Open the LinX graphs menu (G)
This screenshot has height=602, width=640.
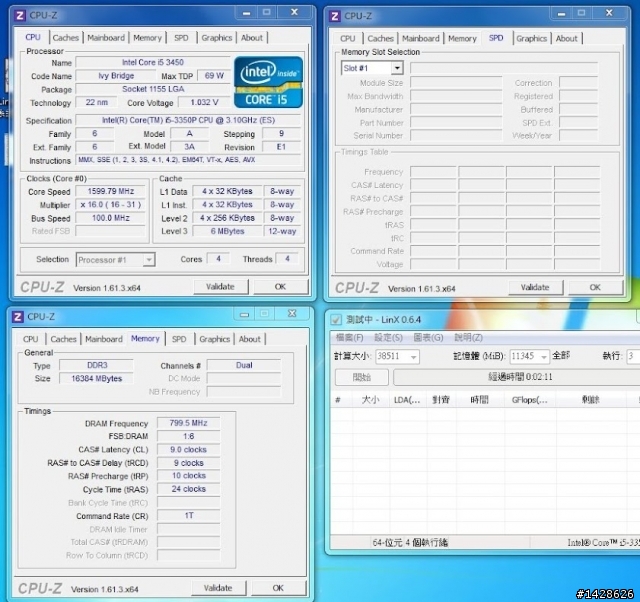coord(428,338)
